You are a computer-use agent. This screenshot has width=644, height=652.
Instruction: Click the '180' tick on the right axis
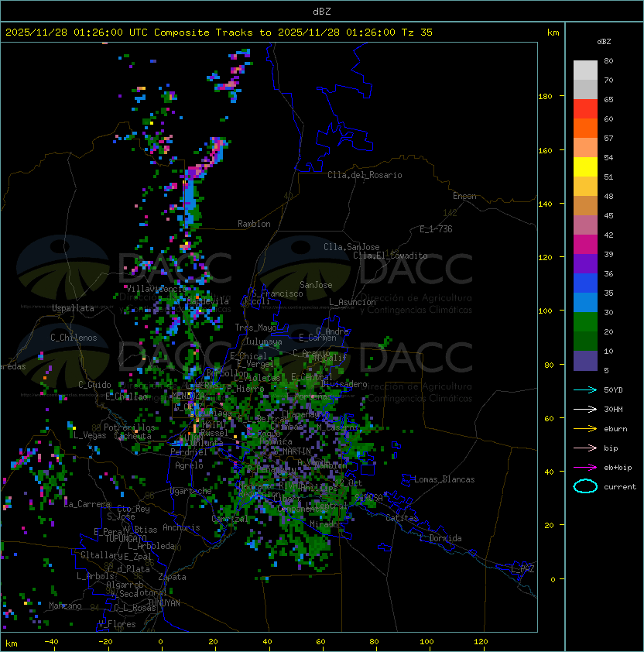(x=545, y=97)
